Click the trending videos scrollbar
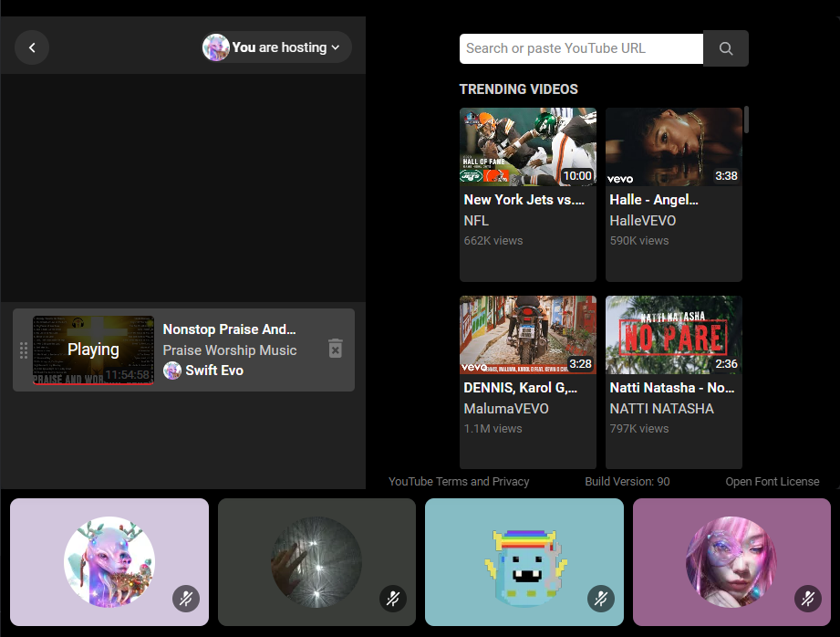Viewport: 840px width, 637px height. click(746, 120)
